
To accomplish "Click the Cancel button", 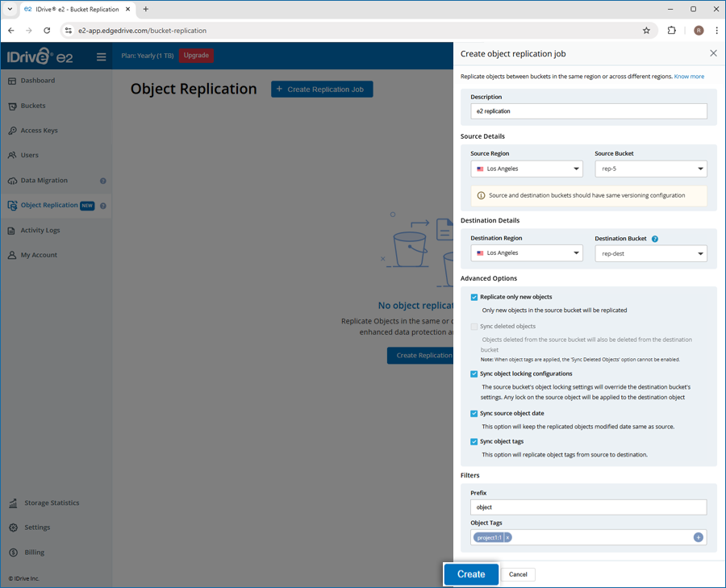I will 518,574.
